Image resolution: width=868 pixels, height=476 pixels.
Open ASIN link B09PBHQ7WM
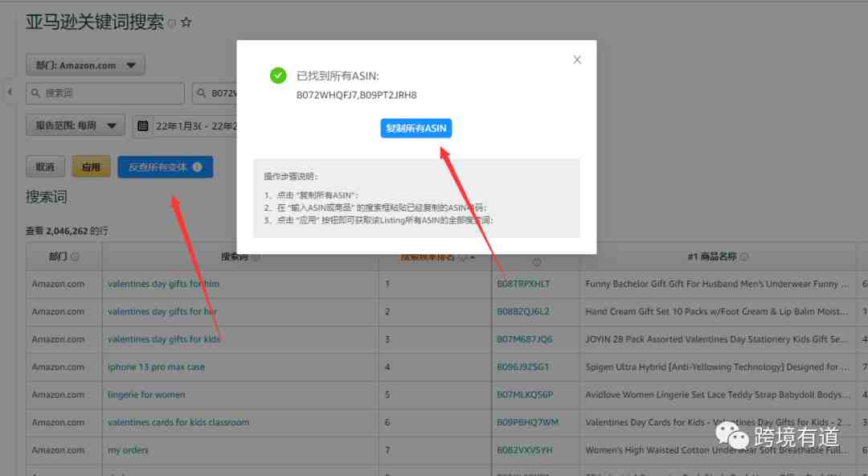(x=527, y=422)
